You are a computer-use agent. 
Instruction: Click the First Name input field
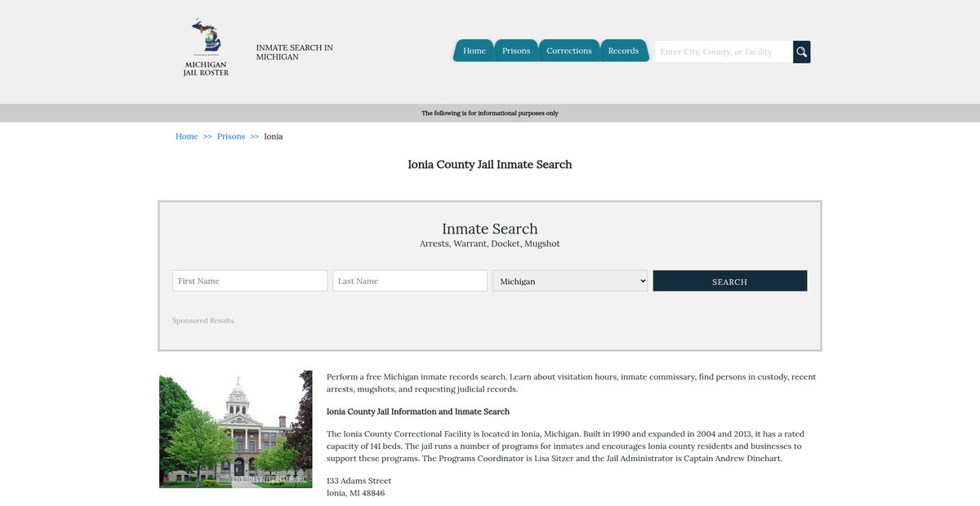coord(250,281)
